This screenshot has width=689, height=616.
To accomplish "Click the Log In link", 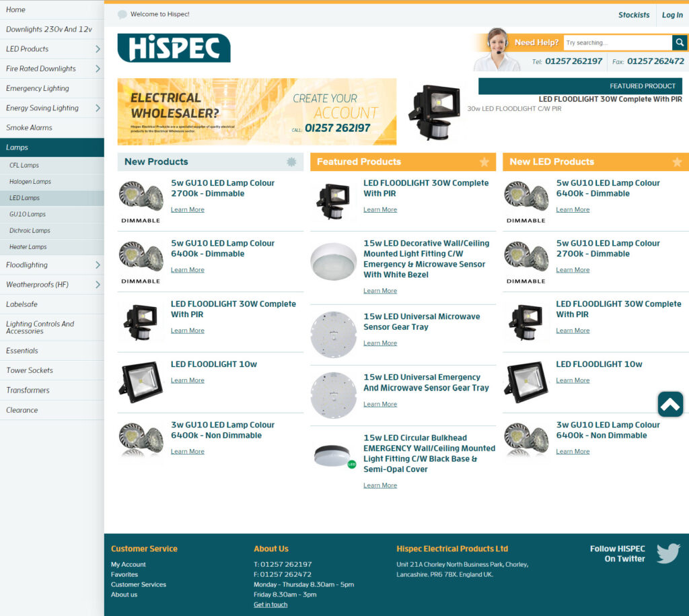I will point(672,15).
